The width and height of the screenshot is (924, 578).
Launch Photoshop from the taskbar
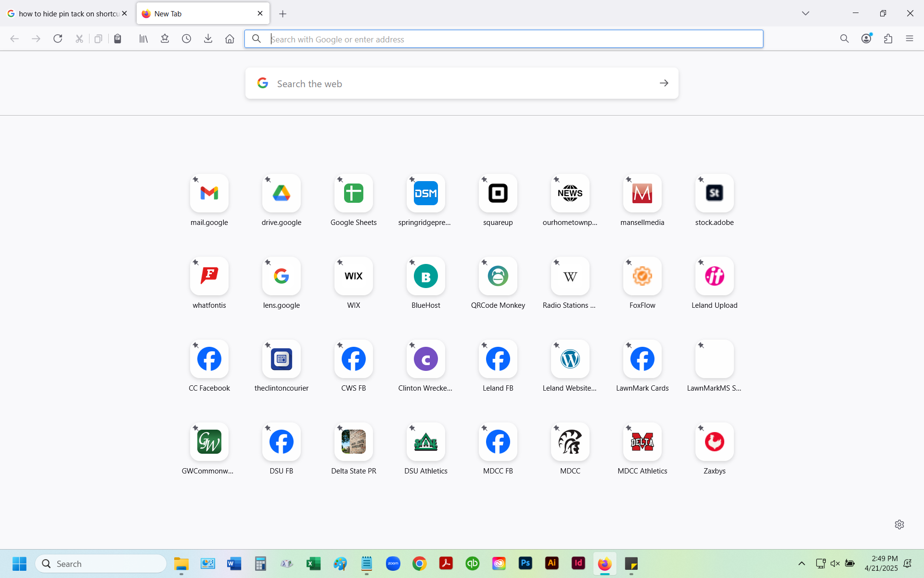(526, 563)
